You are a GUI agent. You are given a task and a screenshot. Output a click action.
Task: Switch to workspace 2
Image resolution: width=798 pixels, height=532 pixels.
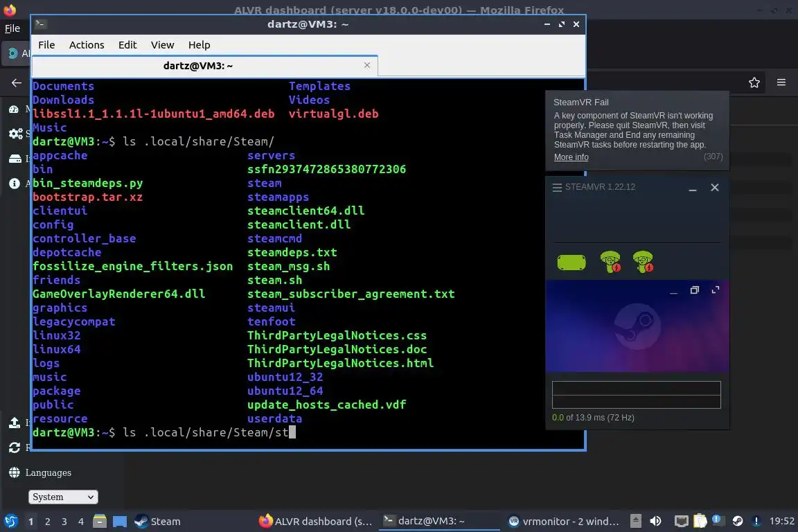pos(47,522)
